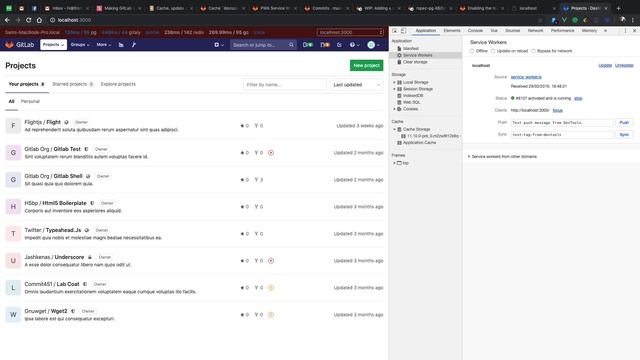Screen dimensions: 640x360
Task: Click the Underscore pipeline failed status icon
Action: (x=271, y=260)
